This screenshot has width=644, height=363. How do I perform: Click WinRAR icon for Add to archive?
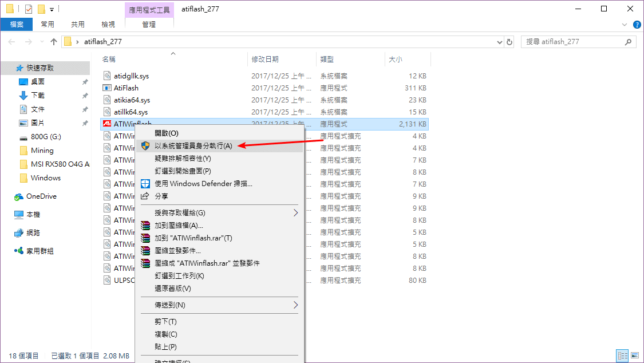pos(145,226)
